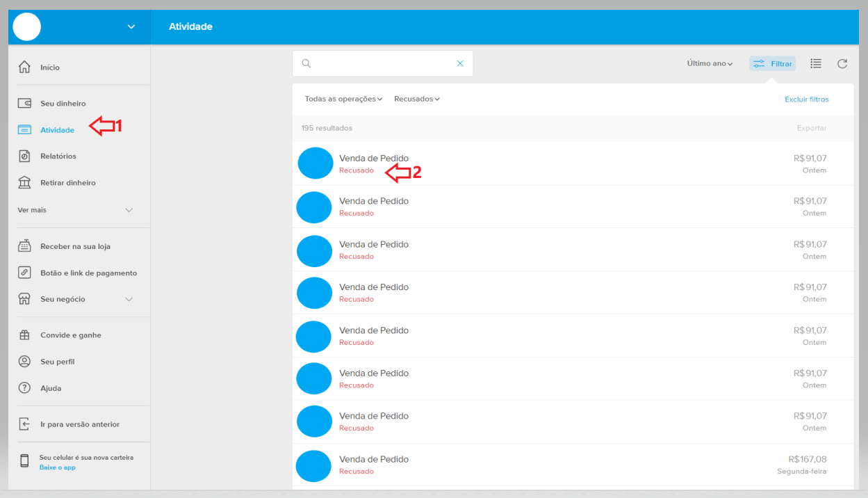The image size is (868, 498).
Task: Click the Excluir filtros link
Action: 806,99
